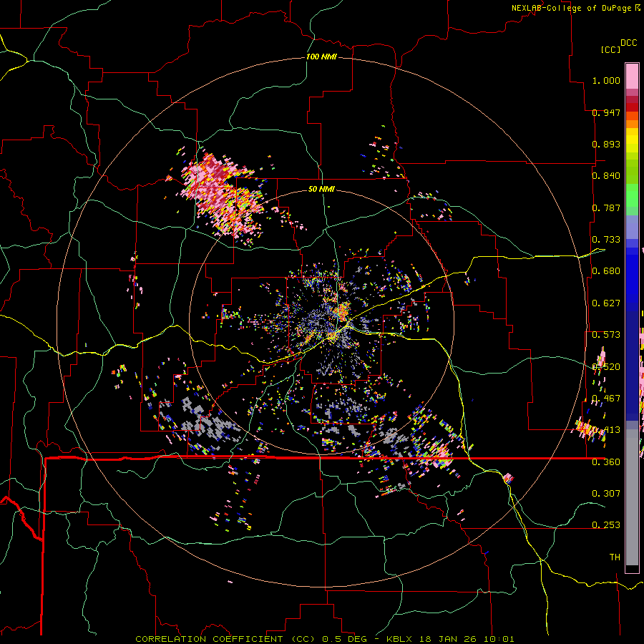Click the NEXLAB-College of DuPage label

click(571, 8)
